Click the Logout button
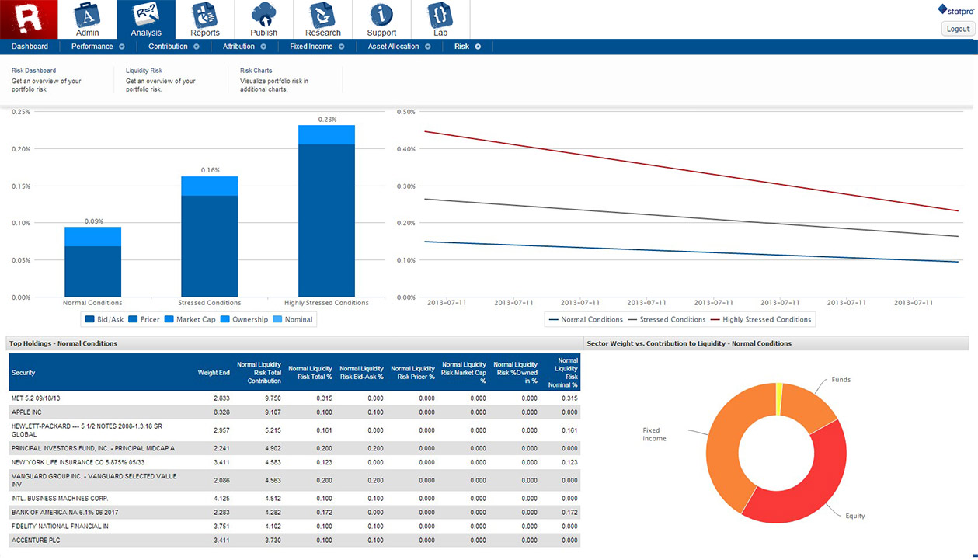 click(957, 29)
